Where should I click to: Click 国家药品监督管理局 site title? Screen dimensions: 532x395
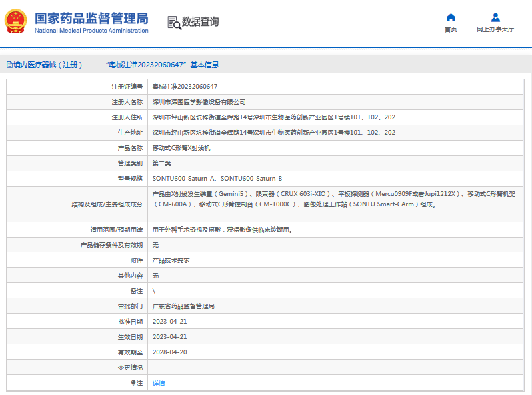(x=91, y=18)
